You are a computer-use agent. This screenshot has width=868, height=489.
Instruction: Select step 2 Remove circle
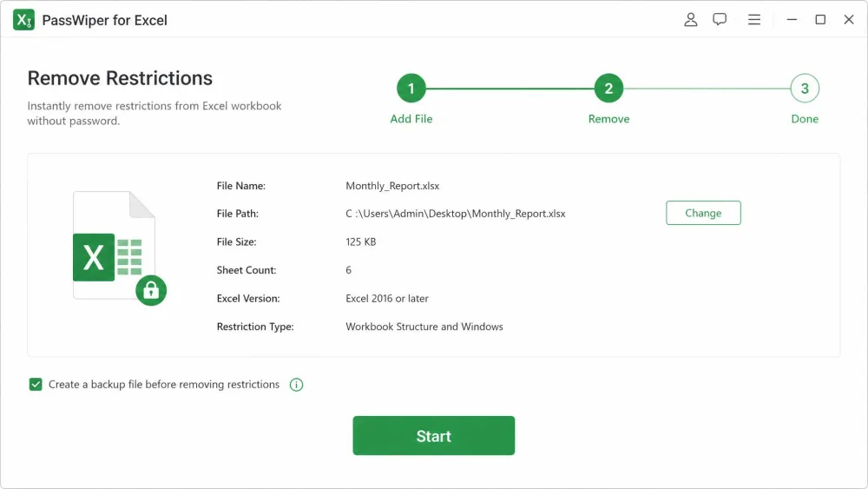(608, 88)
